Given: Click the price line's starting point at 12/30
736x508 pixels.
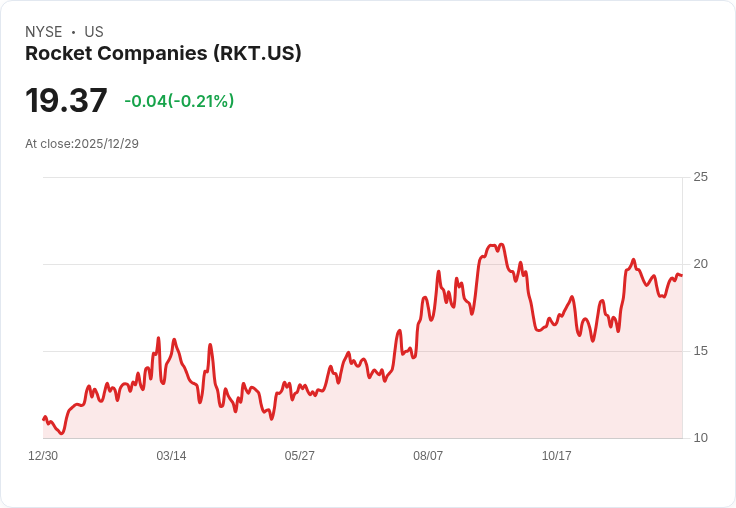Looking at the screenshot, I should [44, 419].
